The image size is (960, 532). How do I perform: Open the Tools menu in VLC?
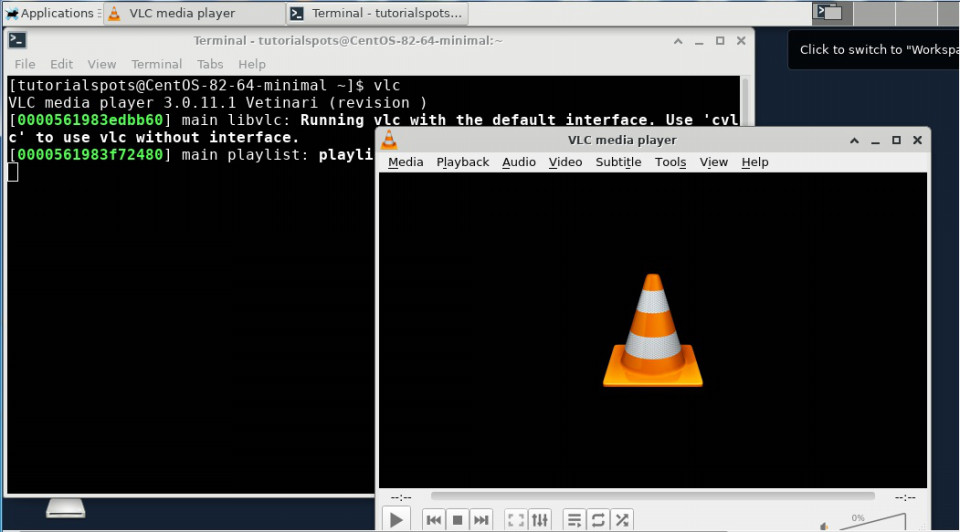[x=670, y=162]
